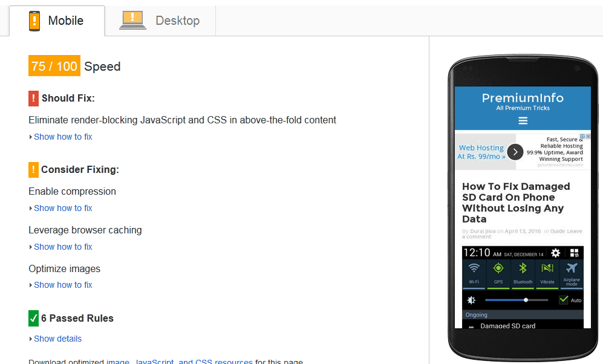This screenshot has height=364, width=603.
Task: Click the red Should Fix warning icon
Action: [x=33, y=98]
